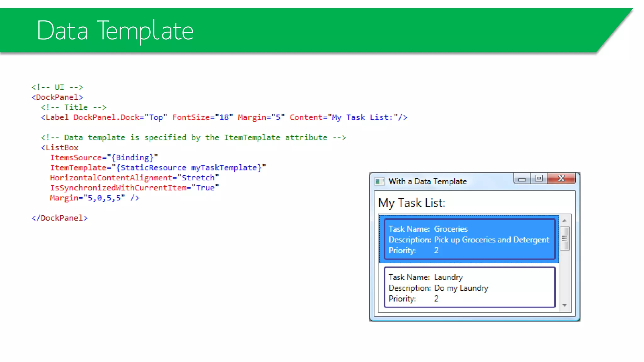Click the With a Data Template title text
Viewport: 644px width, 362px height.
coord(427,182)
